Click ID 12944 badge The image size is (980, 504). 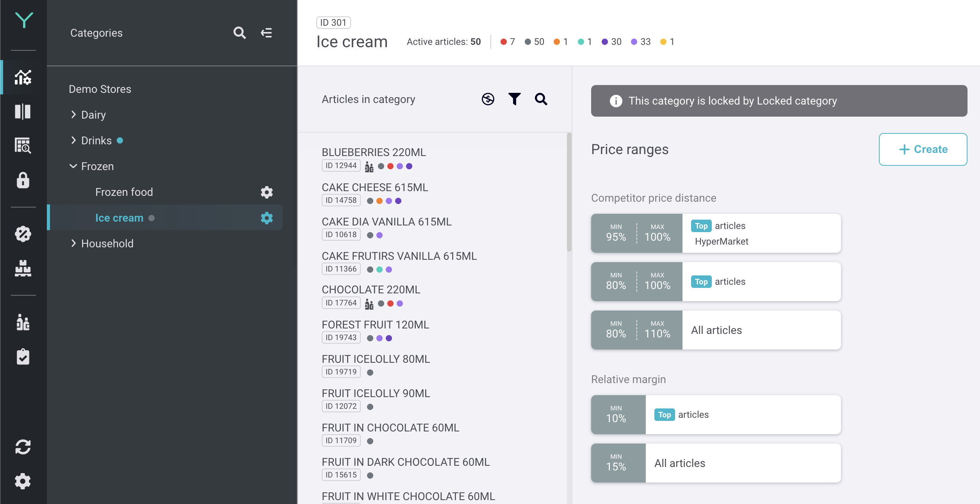341,166
